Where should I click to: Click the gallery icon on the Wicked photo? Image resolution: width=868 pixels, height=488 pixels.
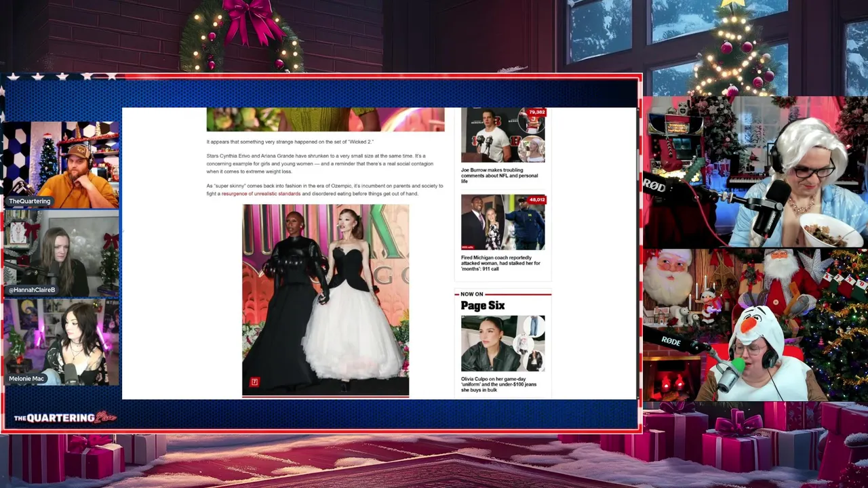coord(254,382)
